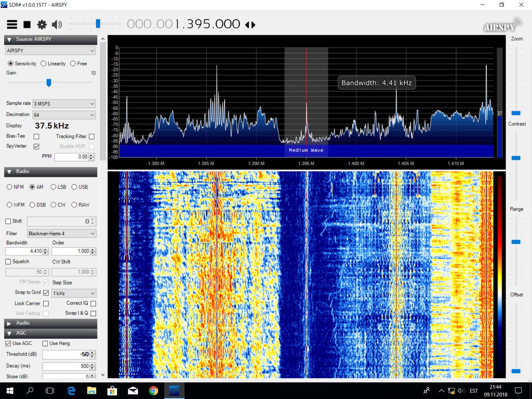Viewport: 532px width, 399px height.
Task: Enable the Lock Carrier checkbox
Action: coord(46,304)
